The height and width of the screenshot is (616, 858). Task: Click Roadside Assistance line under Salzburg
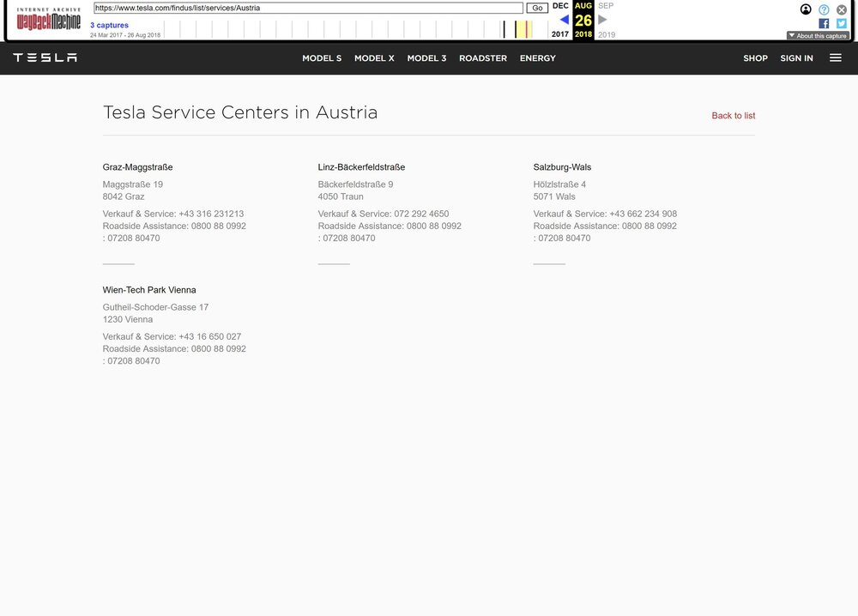[605, 226]
